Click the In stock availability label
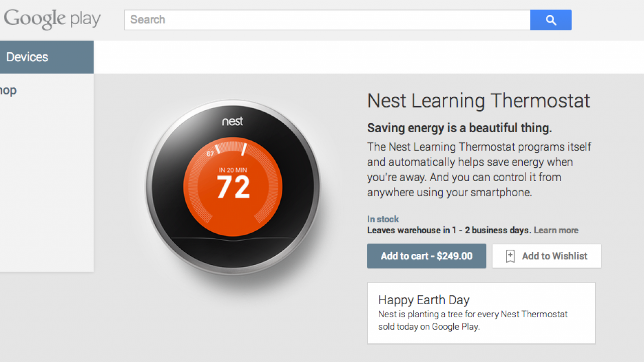Viewport: 644px width, 362px height. click(383, 219)
